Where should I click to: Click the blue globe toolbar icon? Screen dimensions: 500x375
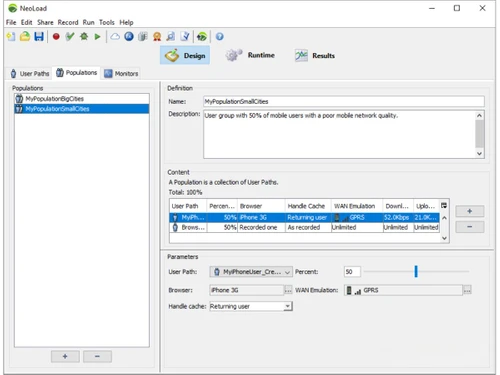point(129,36)
